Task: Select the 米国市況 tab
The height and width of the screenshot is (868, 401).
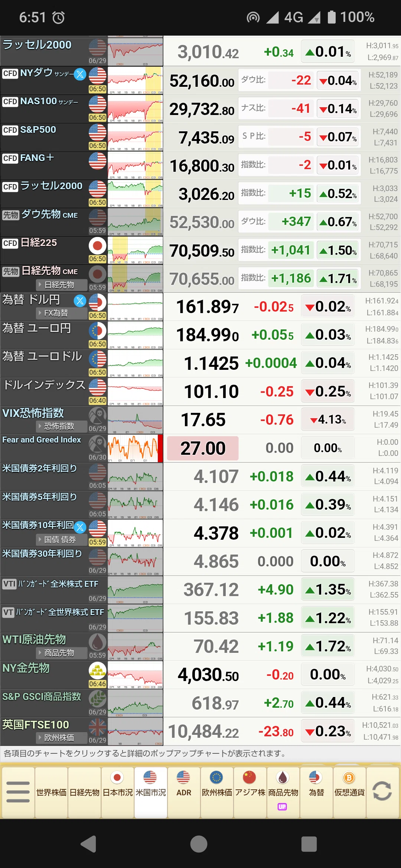Action: pos(150,792)
